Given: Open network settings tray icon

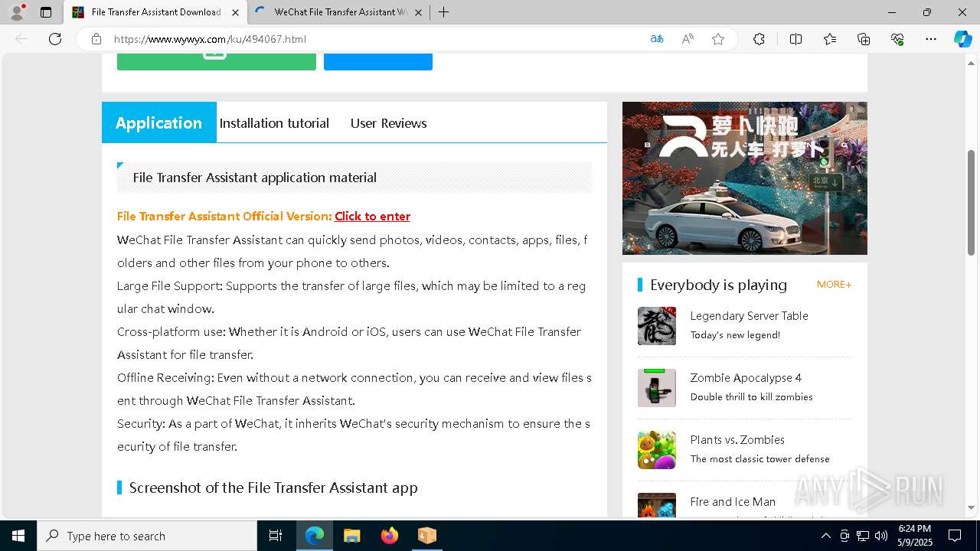Looking at the screenshot, I should [x=863, y=536].
